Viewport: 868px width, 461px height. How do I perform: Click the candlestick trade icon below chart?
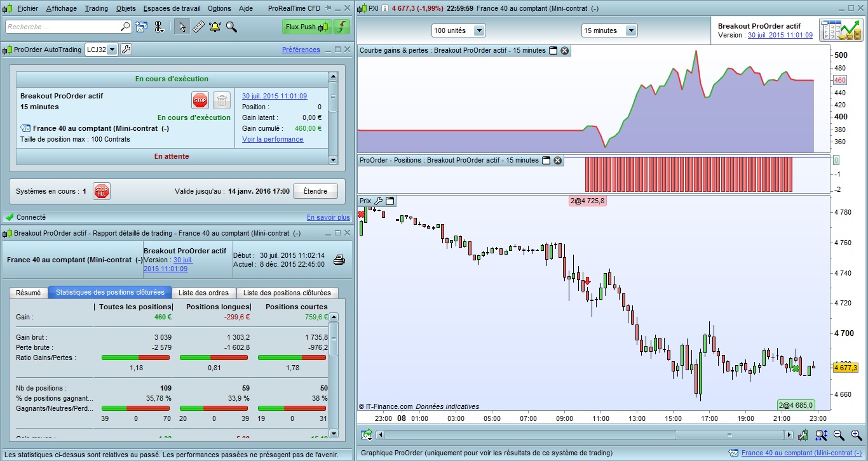[804, 435]
